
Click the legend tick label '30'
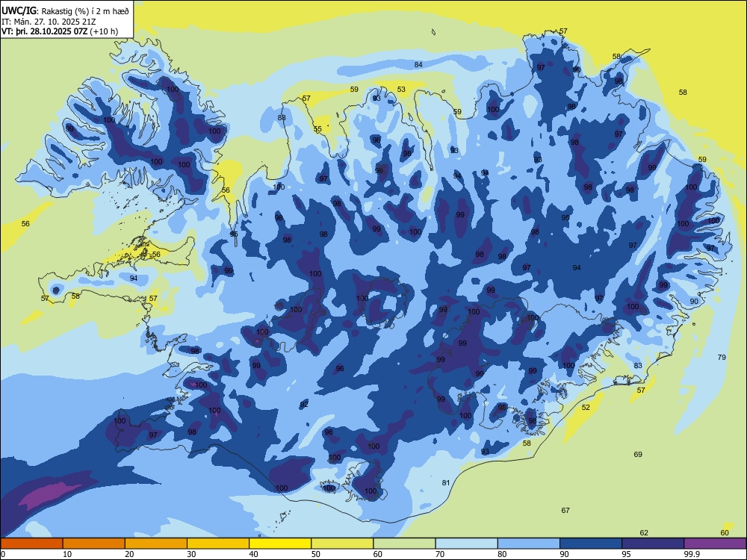click(x=191, y=554)
